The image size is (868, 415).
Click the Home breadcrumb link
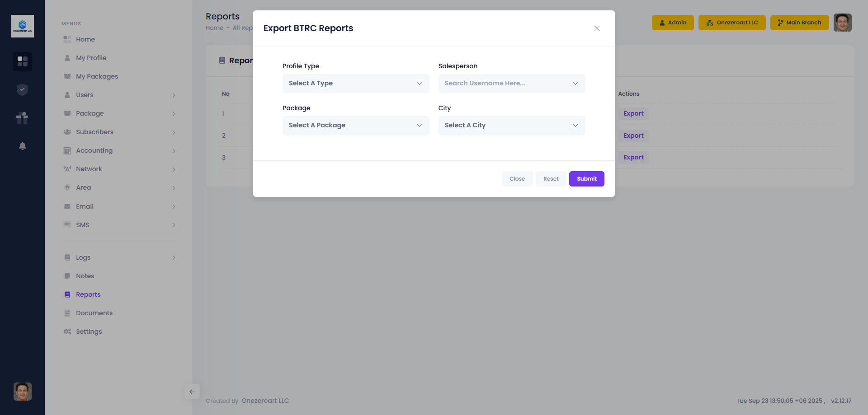pyautogui.click(x=214, y=28)
